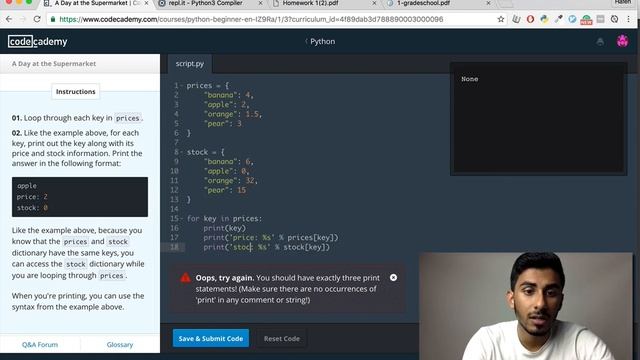Click the "banana": 4 line in prices
The width and height of the screenshot is (640, 360).
click(229, 95)
